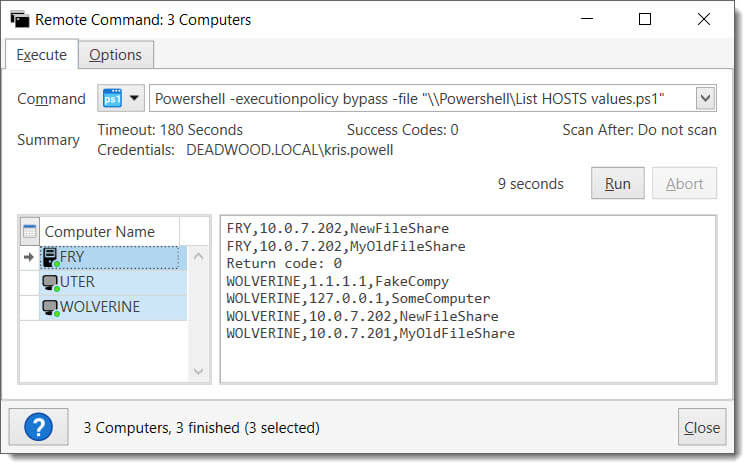750x469 pixels.
Task: Click the Run button
Action: pos(618,184)
